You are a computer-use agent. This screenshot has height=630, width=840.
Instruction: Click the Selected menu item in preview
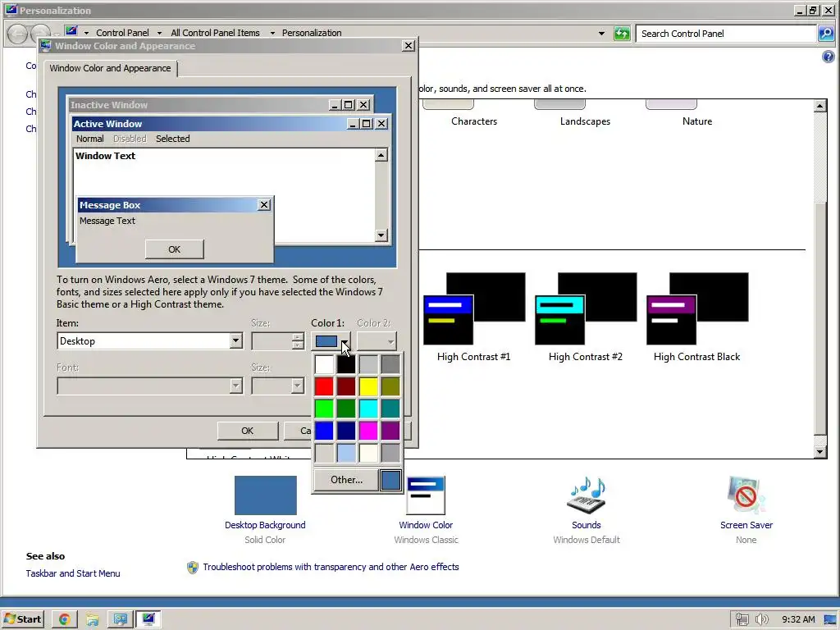click(172, 139)
